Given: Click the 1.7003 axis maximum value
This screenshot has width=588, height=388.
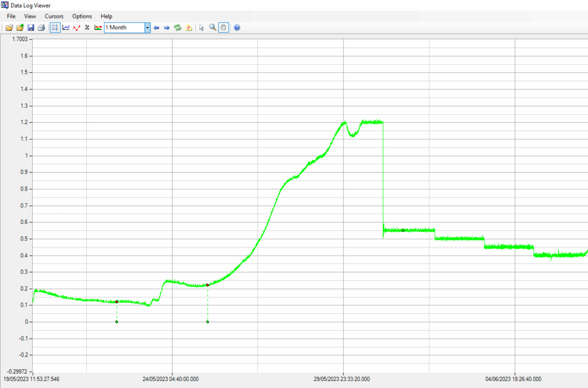Looking at the screenshot, I should coord(20,40).
